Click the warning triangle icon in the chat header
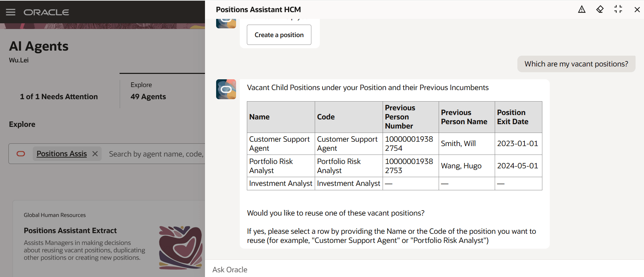Image resolution: width=644 pixels, height=277 pixels. pos(582,9)
